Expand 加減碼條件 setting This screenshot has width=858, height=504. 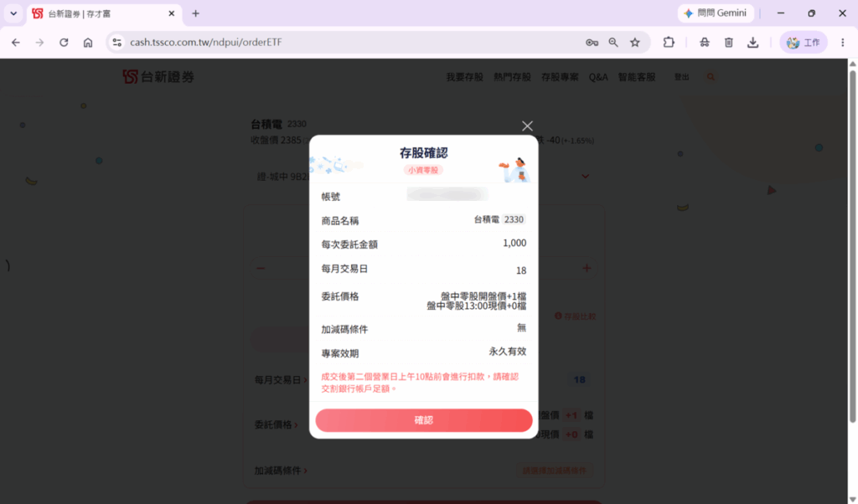point(281,471)
